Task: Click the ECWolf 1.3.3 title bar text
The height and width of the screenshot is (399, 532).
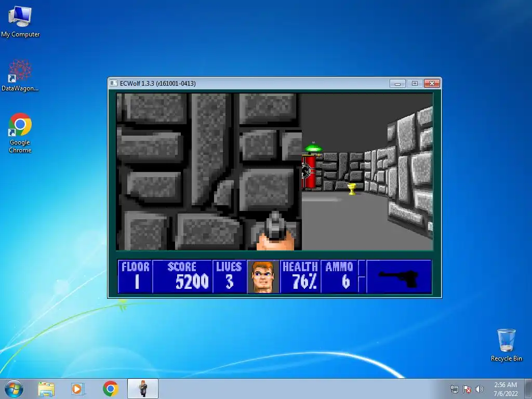Action: [x=158, y=84]
